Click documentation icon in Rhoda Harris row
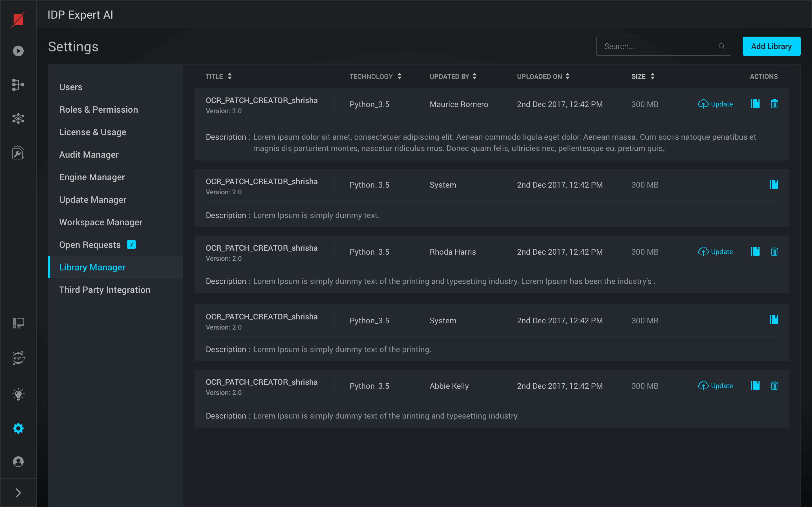812x507 pixels. 755,252
